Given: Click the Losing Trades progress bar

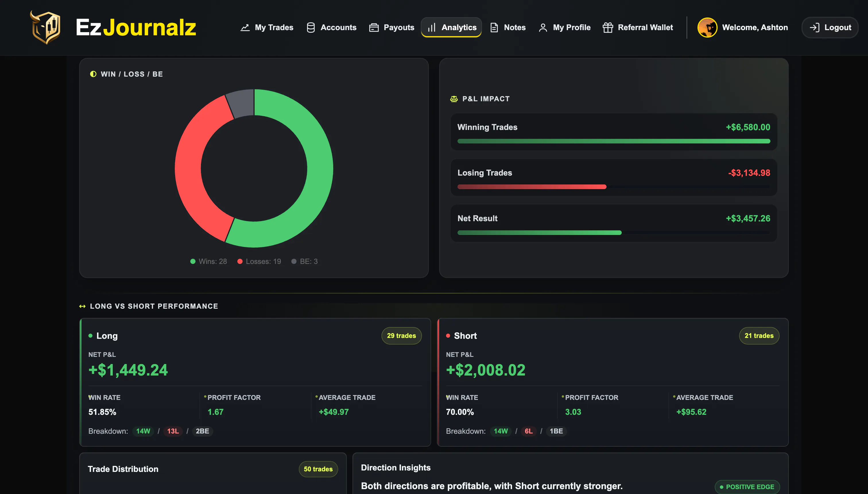Looking at the screenshot, I should [x=614, y=186].
